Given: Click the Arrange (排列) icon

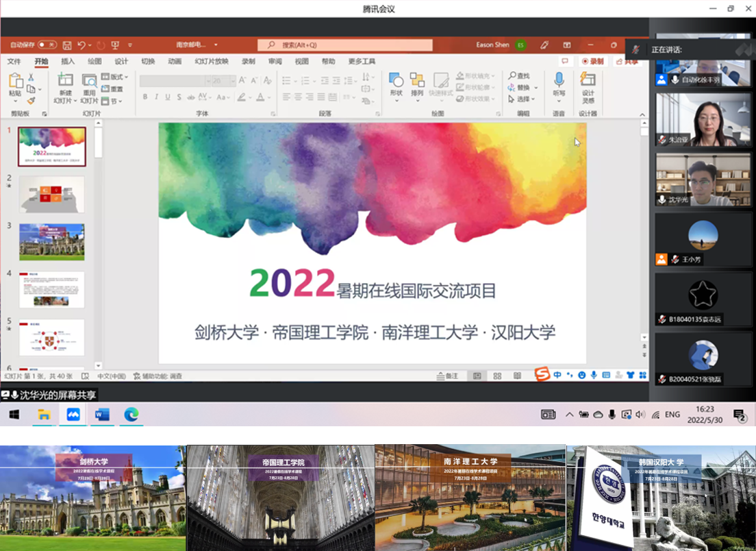Looking at the screenshot, I should (x=417, y=80).
